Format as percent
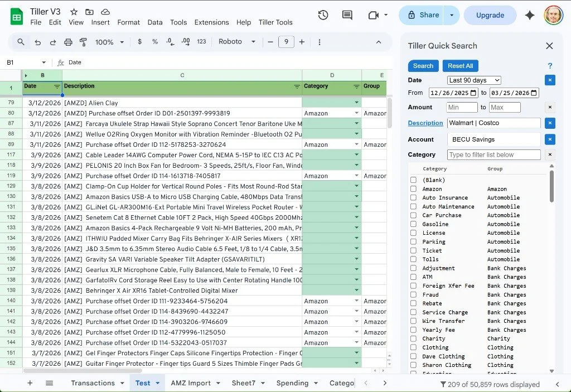This screenshot has width=571, height=392. click(x=155, y=41)
